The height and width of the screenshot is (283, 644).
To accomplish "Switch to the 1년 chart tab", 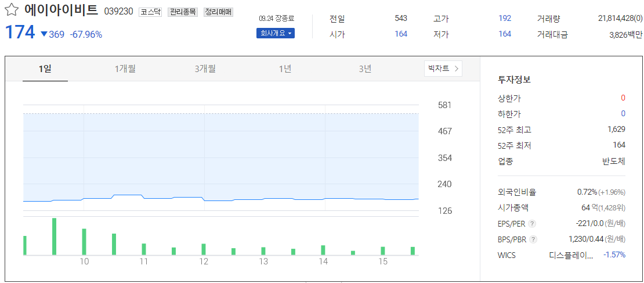I will point(285,69).
